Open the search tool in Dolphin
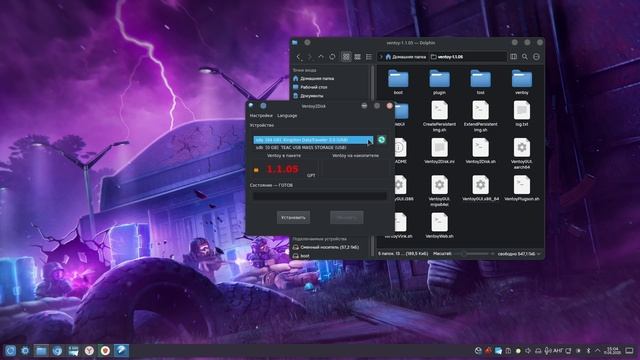 [525, 57]
